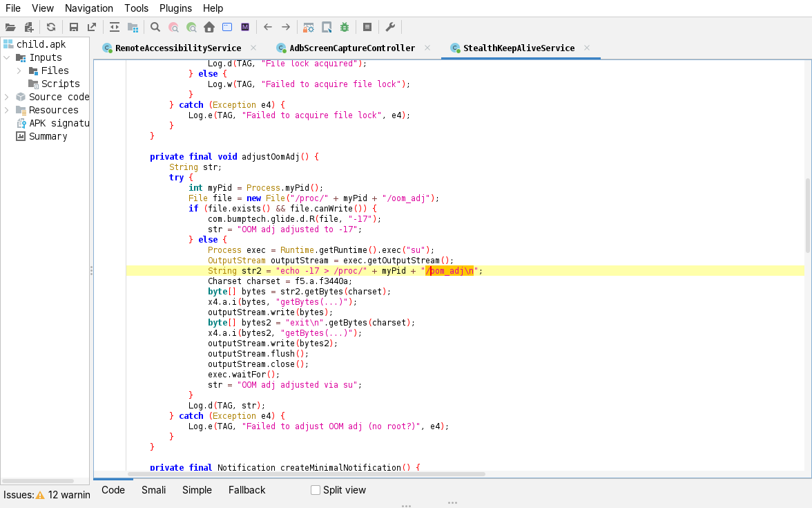
Task: Expand the Files tree node
Action: coord(19,70)
